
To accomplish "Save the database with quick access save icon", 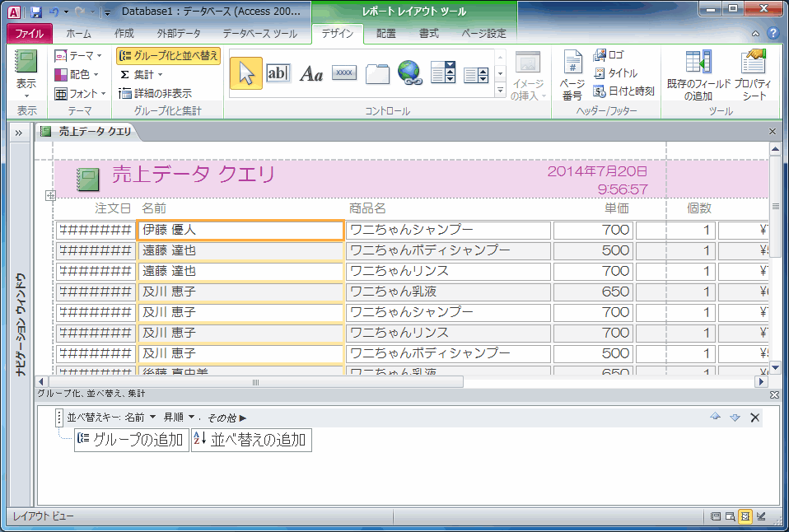I will pyautogui.click(x=35, y=12).
